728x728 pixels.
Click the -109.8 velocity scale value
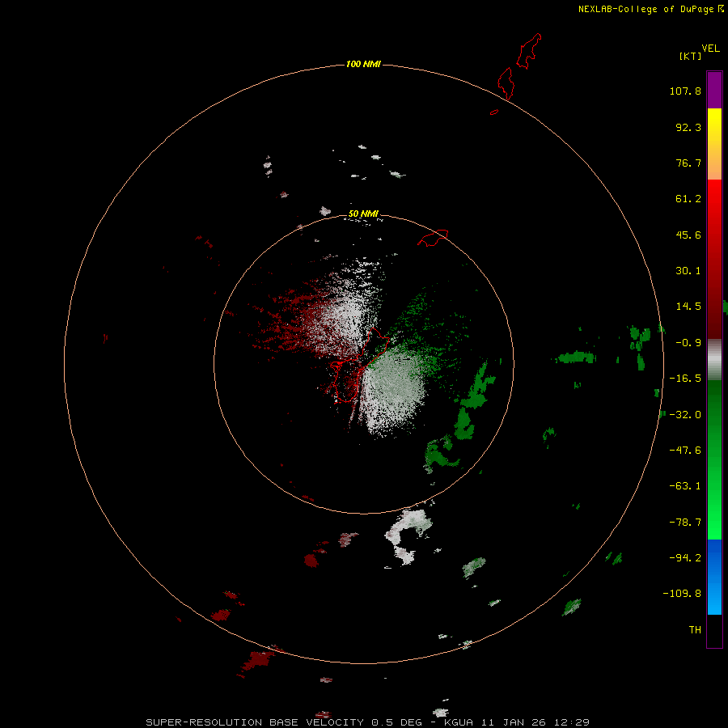click(x=682, y=594)
